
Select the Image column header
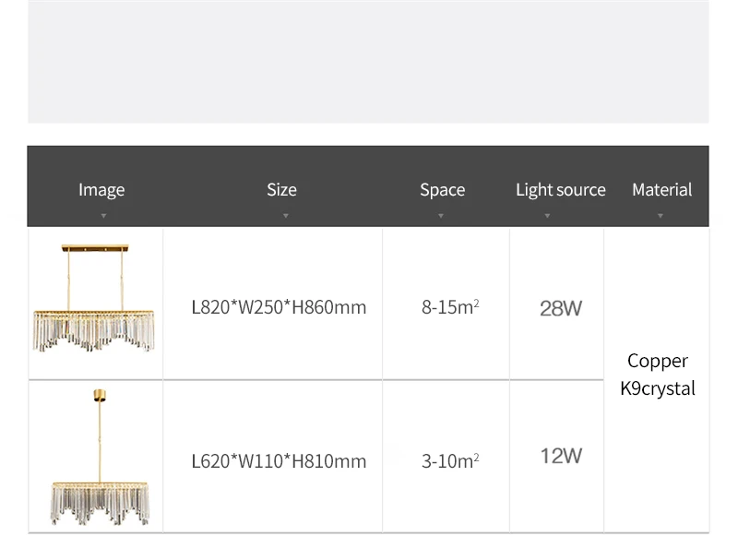[x=101, y=190]
